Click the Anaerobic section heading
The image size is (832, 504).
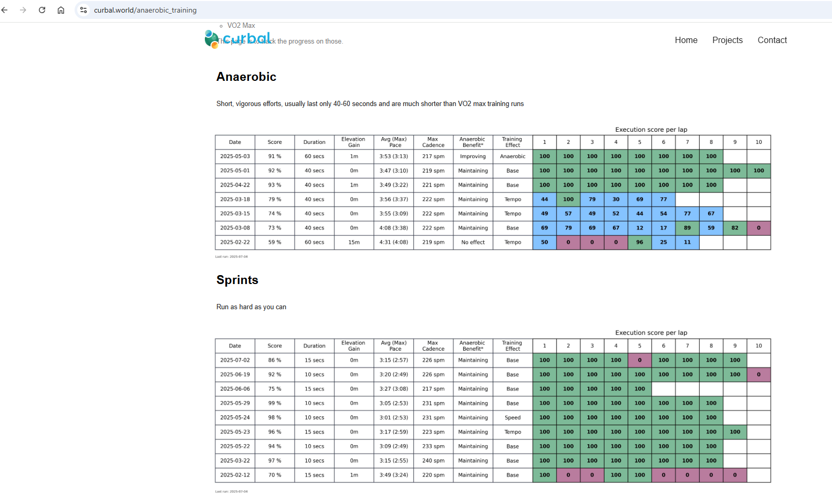click(246, 77)
